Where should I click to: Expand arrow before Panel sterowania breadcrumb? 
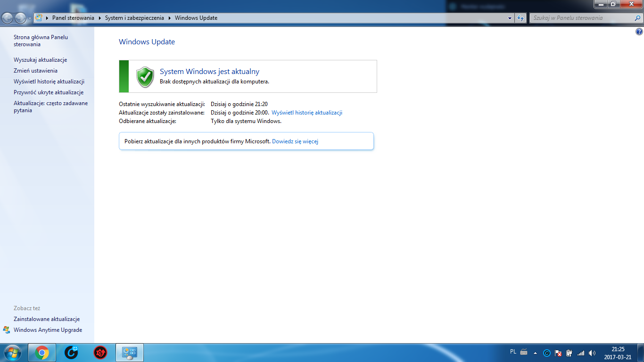click(x=47, y=18)
